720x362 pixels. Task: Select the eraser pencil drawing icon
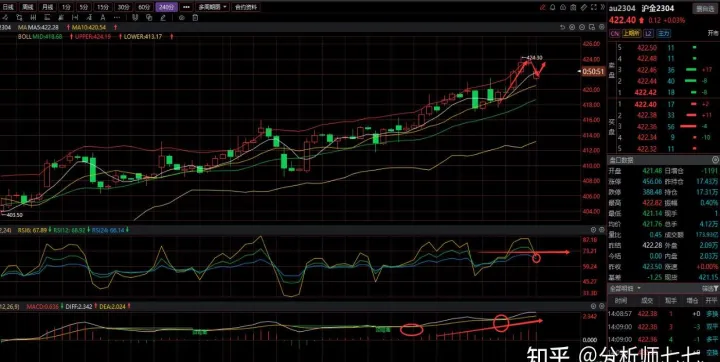pos(163,17)
